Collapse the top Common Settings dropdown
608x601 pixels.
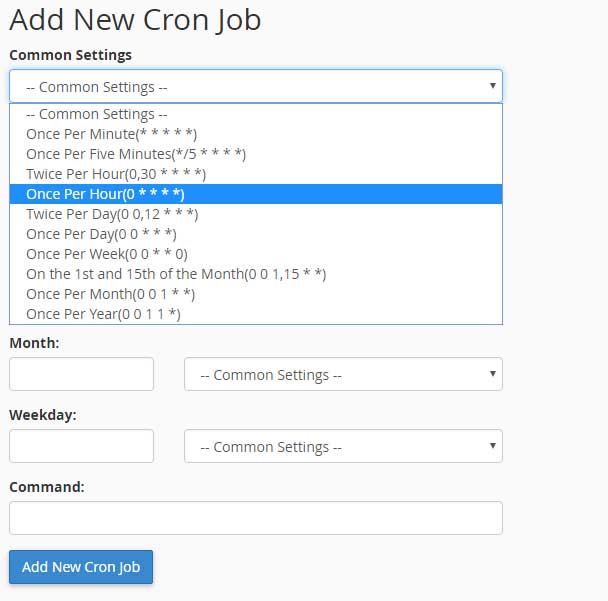255,86
